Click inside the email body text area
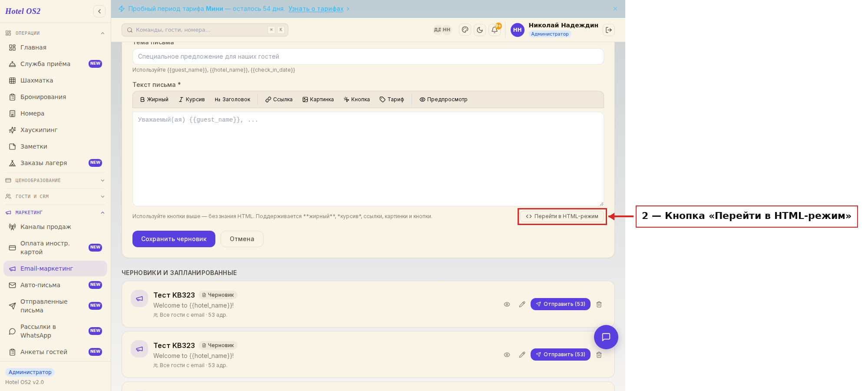 [x=368, y=159]
